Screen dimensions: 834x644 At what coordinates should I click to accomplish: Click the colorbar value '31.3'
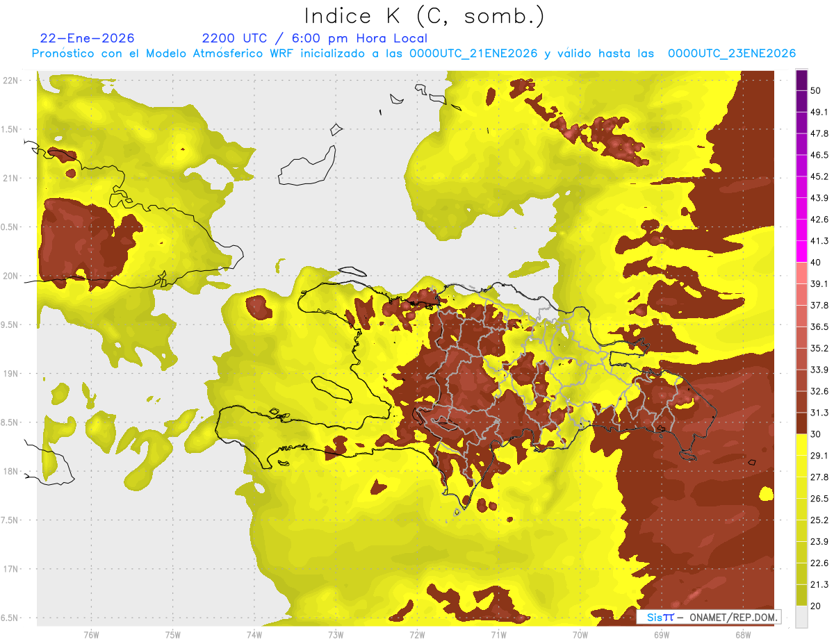pyautogui.click(x=819, y=413)
